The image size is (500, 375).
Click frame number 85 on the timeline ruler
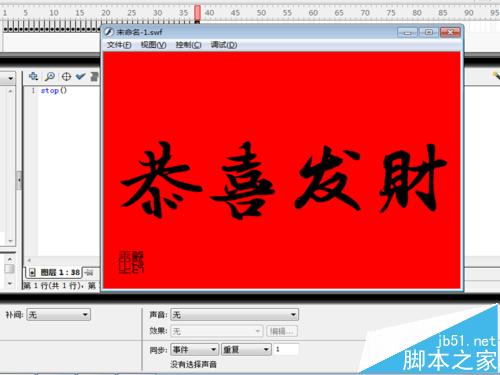(x=443, y=13)
